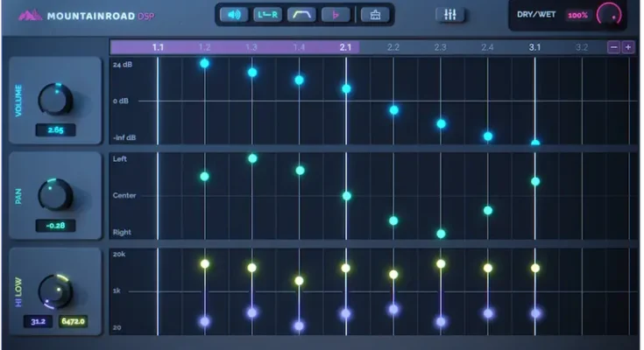Image resolution: width=644 pixels, height=350 pixels.
Task: Click the pink flag icon in toolbar
Action: (335, 15)
